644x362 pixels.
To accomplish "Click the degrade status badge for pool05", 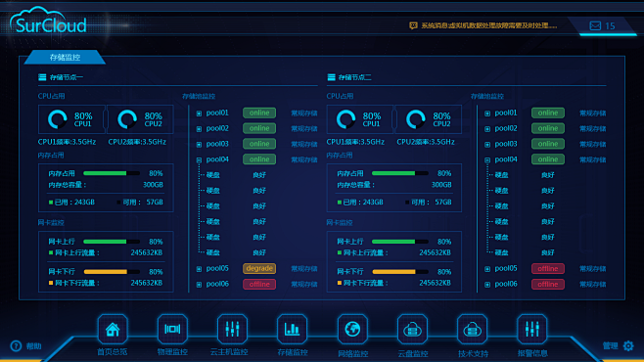I will point(259,268).
